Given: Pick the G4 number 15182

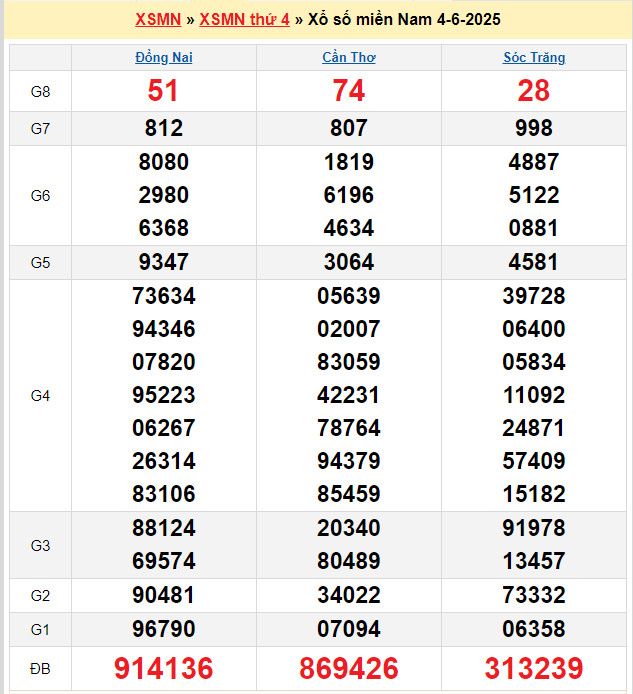Looking at the screenshot, I should (534, 494).
